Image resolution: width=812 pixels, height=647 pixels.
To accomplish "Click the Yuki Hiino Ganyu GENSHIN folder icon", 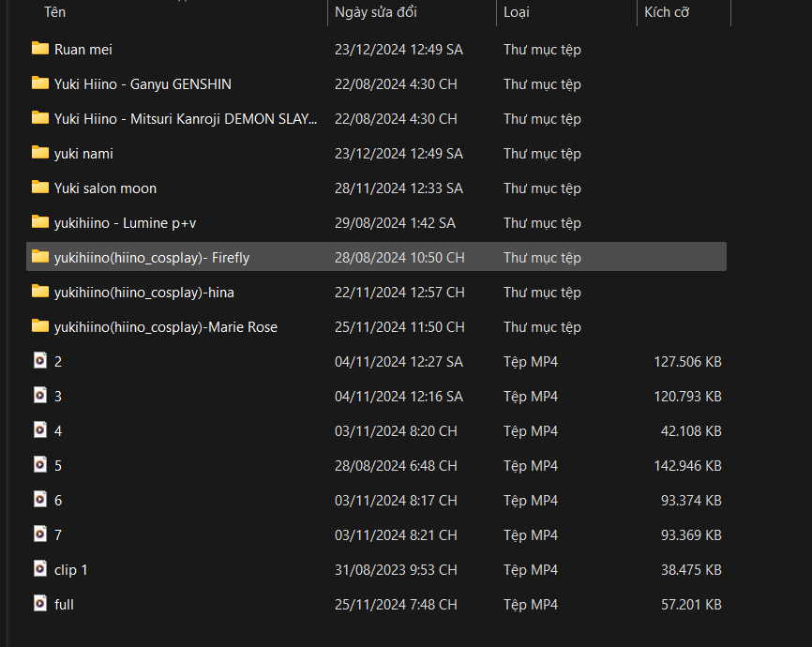I will 39,83.
